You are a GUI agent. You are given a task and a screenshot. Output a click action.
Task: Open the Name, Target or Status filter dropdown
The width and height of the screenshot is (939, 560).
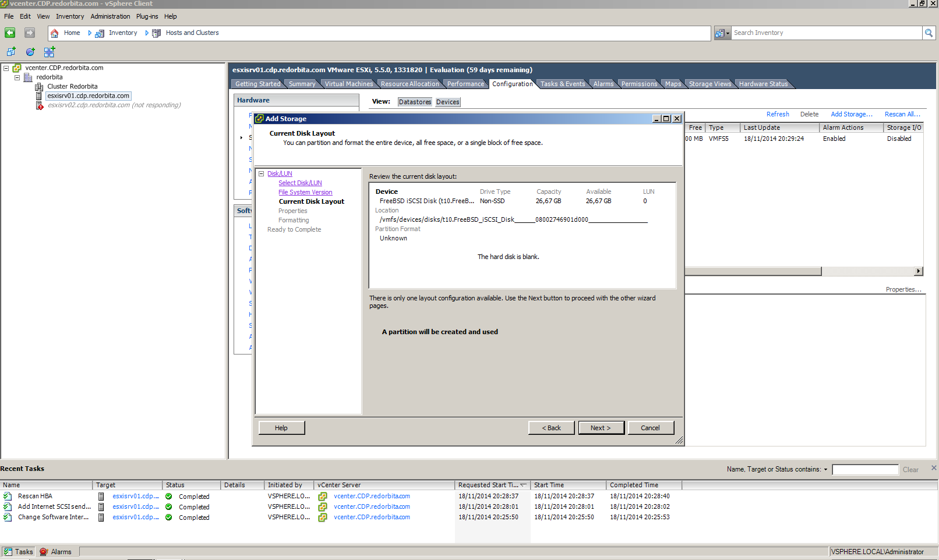point(825,470)
